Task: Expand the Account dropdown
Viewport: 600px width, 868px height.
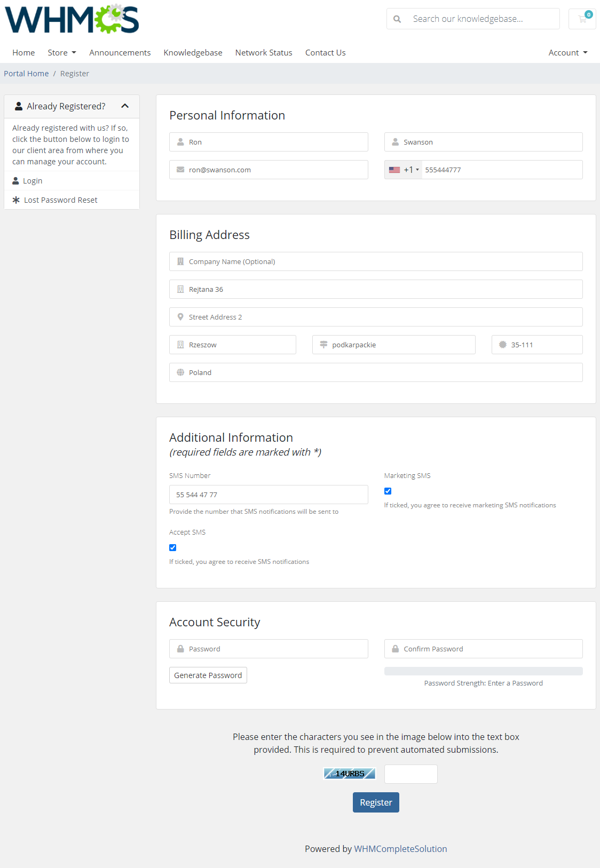Action: point(568,52)
